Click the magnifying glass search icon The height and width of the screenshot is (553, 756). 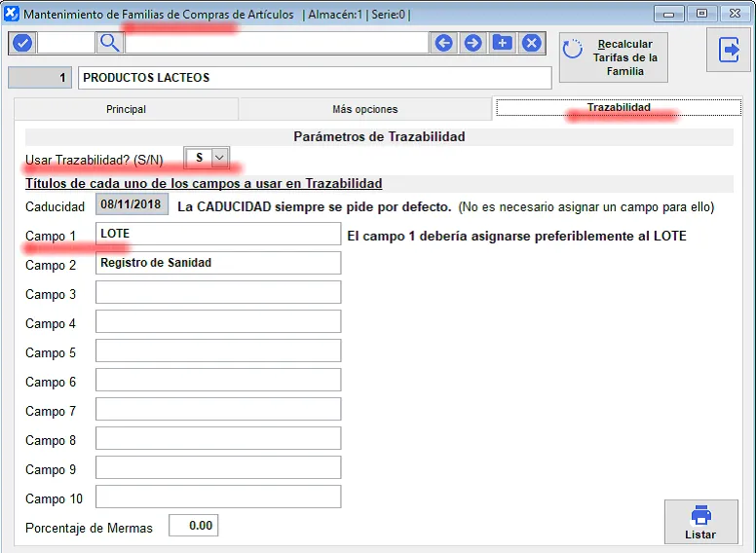tap(110, 43)
